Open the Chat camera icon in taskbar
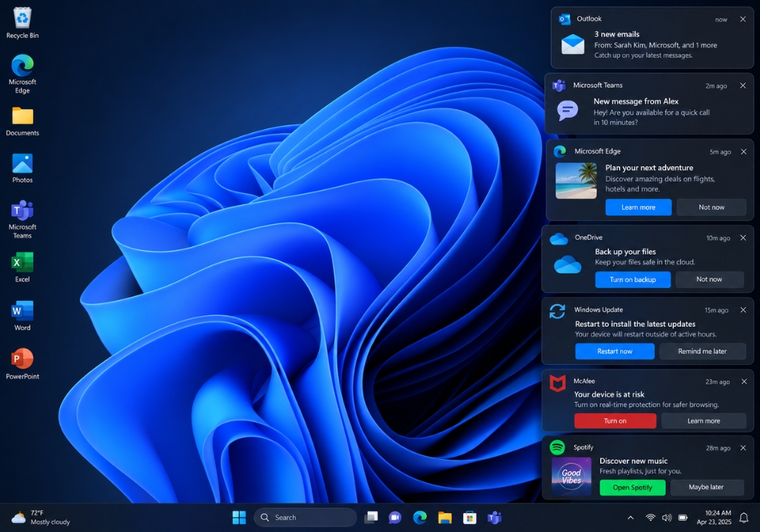Viewport: 760px width, 532px height. 395,518
